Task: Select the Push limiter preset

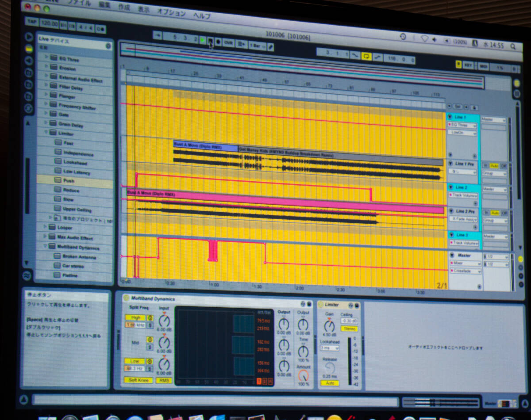Action: (x=75, y=180)
